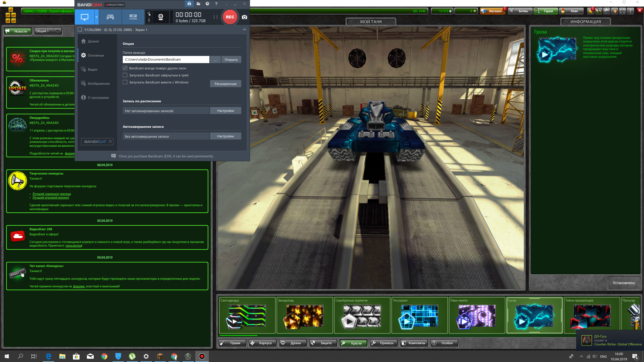Toggle game sound speaker icon
Viewport: 644px width, 362px height.
click(615, 11)
